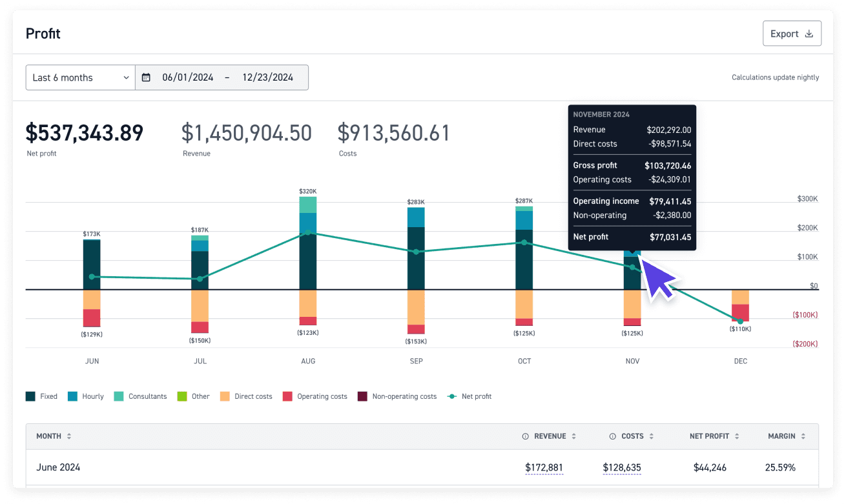Sort by Costs using its sort icon
This screenshot has height=504, width=846.
[x=650, y=436]
